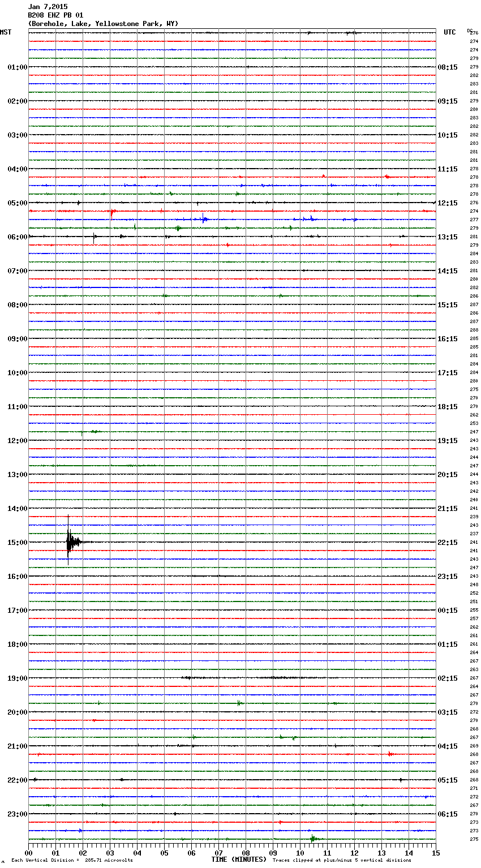Click the x-axis minute tick labeled 06
The width and height of the screenshot is (481, 868).
191,853
